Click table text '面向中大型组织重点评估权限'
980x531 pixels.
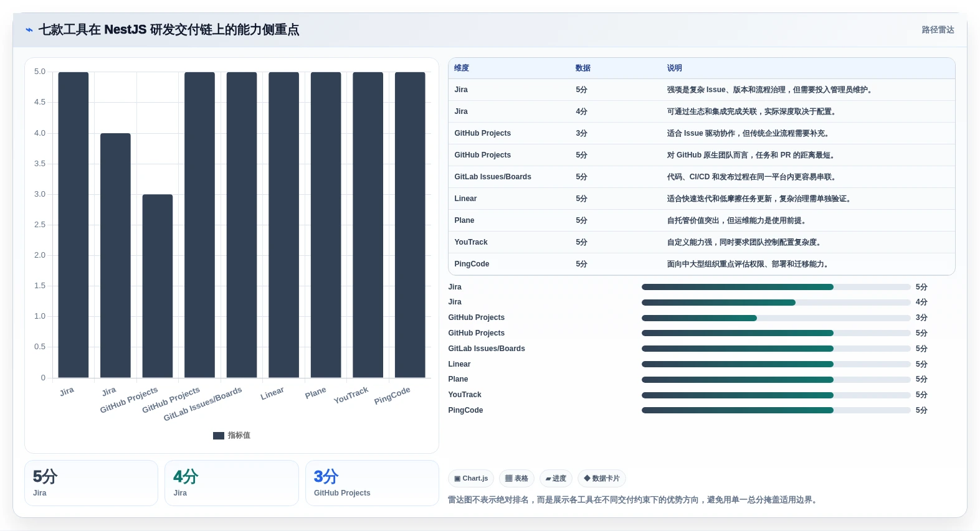(715, 264)
